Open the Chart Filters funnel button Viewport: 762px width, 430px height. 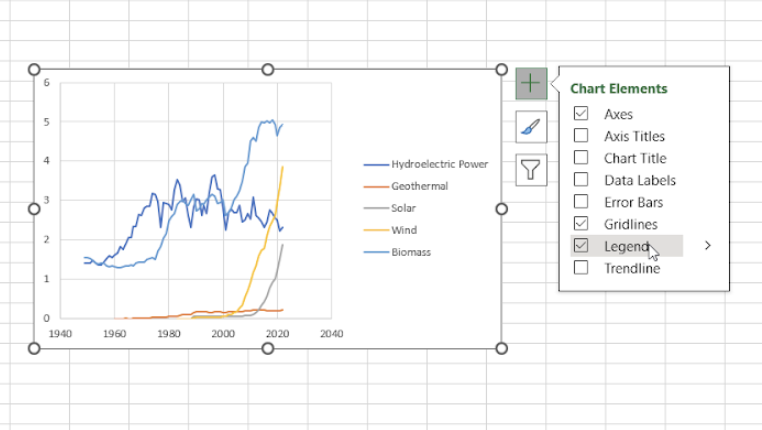pyautogui.click(x=531, y=170)
